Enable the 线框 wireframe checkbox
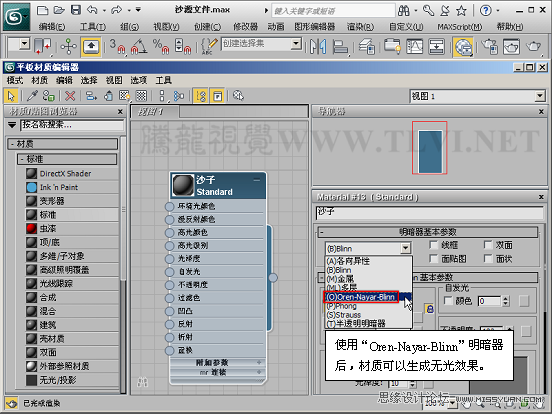552x414 pixels. point(434,245)
